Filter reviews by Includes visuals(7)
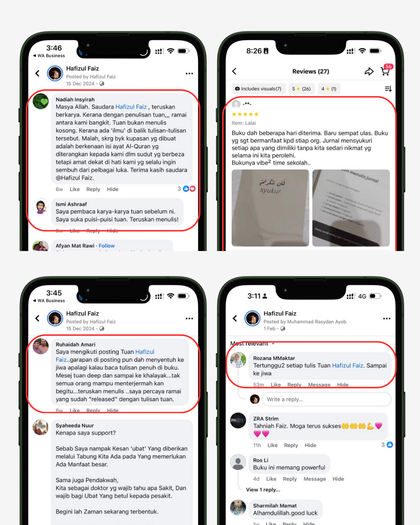This screenshot has width=420, height=525. 258,89
